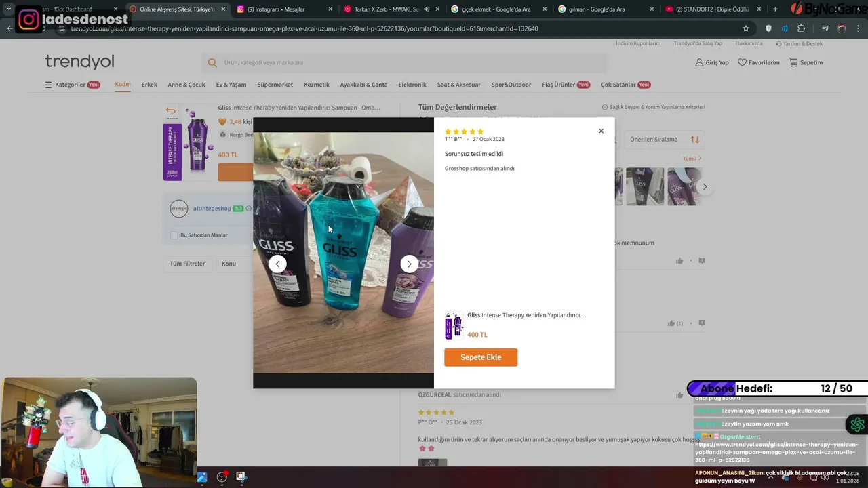Image resolution: width=868 pixels, height=488 pixels.
Task: Select the Anne & Çocuk category
Action: [186, 85]
